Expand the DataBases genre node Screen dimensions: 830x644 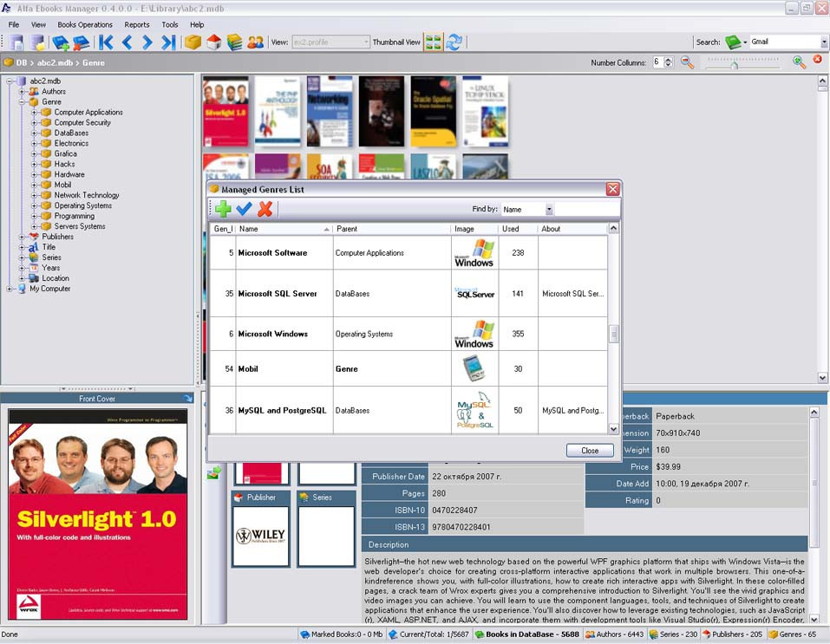tap(34, 133)
